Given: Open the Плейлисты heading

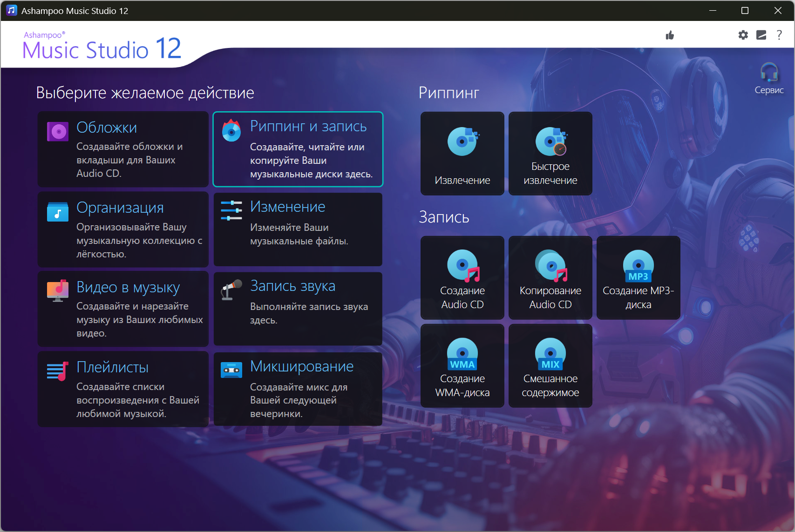Looking at the screenshot, I should (112, 367).
